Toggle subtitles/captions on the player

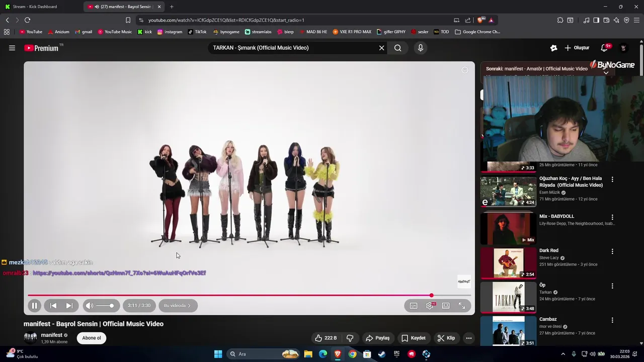tap(414, 306)
